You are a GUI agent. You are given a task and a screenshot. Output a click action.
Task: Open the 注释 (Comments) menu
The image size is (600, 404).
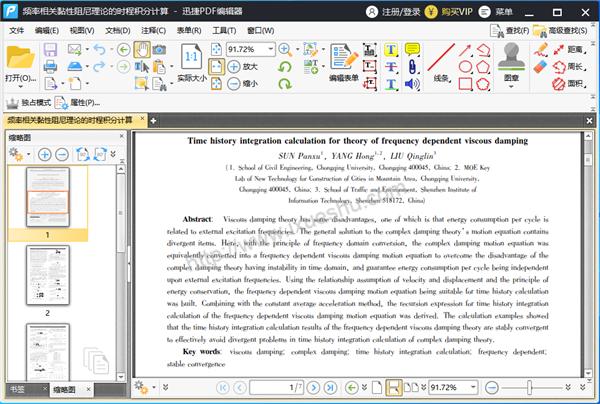tap(151, 31)
